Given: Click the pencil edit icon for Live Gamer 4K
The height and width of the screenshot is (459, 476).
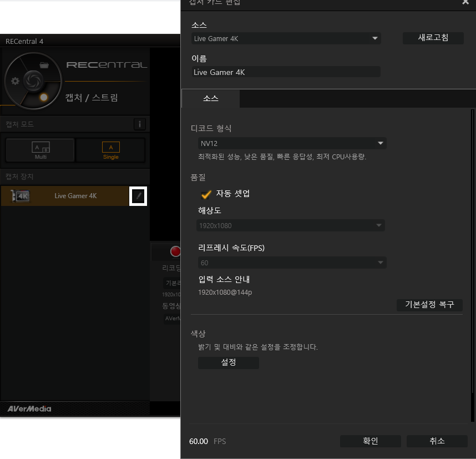Looking at the screenshot, I should [138, 196].
